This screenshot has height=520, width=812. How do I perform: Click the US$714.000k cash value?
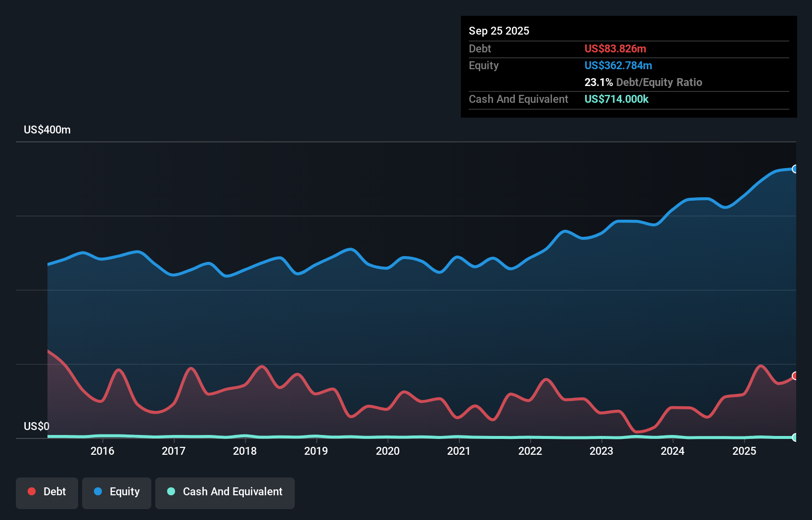(617, 99)
